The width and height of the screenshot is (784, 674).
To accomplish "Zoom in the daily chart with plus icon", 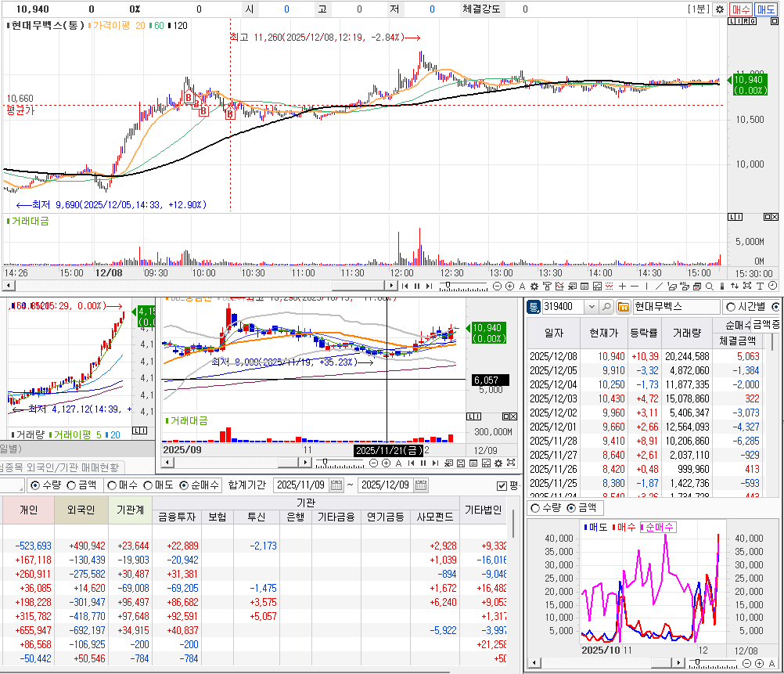I will click(x=386, y=463).
